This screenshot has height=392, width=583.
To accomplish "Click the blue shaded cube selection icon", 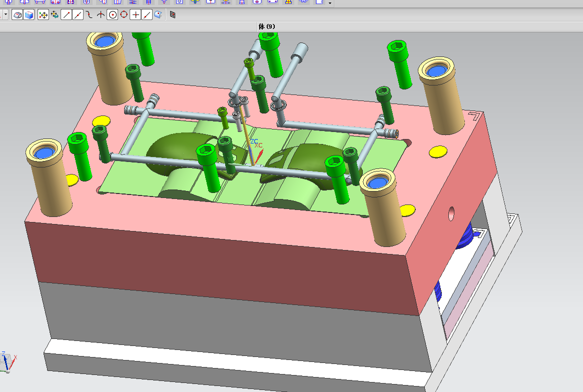I will [x=29, y=15].
